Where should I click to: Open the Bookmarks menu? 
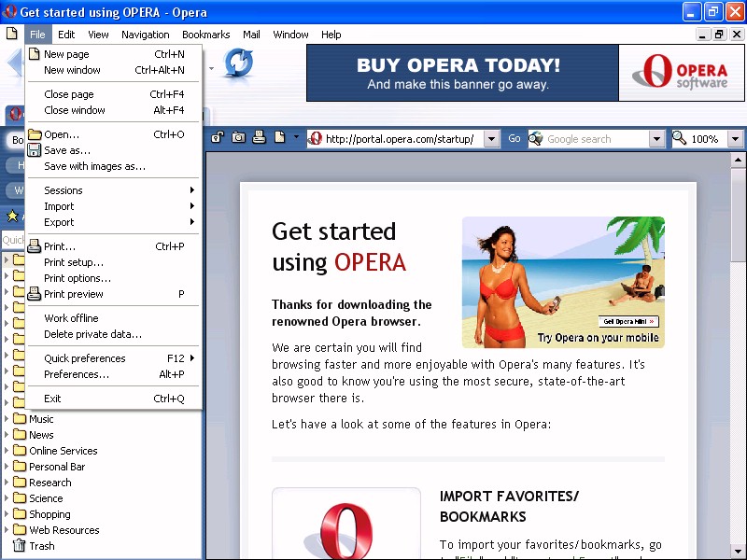click(205, 35)
